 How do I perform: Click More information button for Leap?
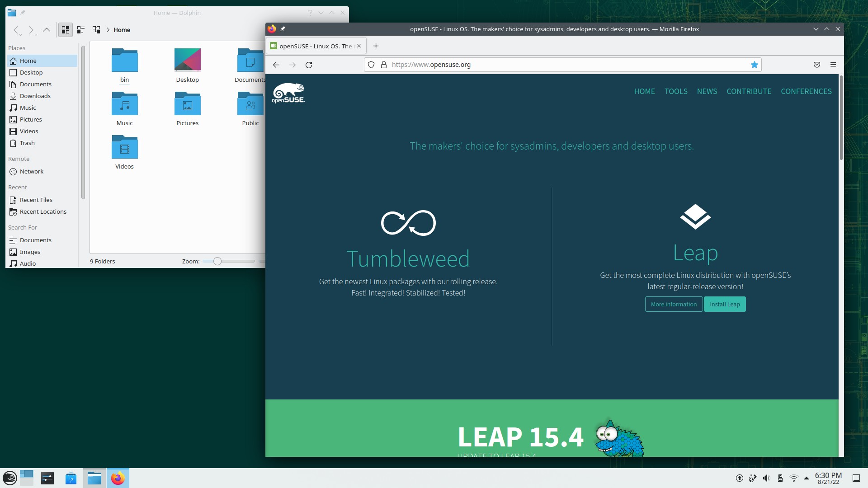674,304
